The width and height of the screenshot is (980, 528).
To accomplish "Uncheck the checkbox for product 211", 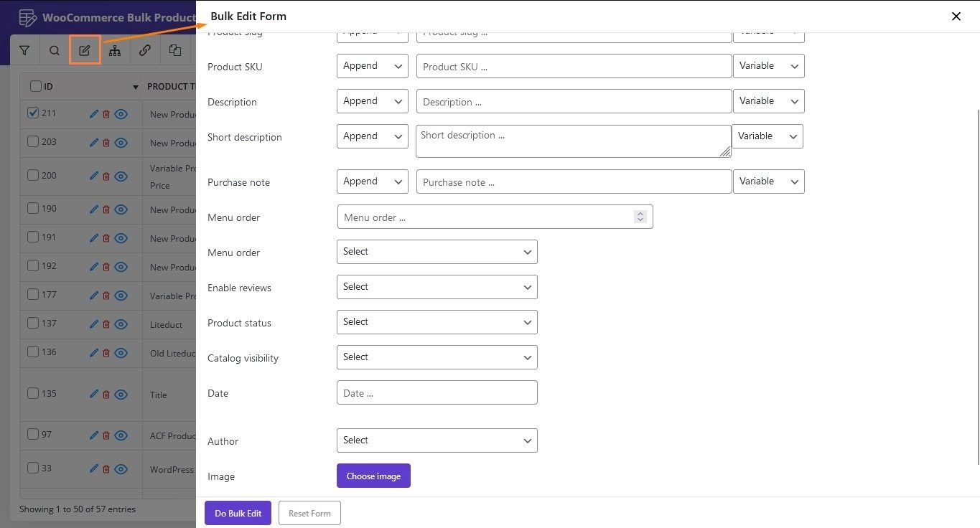I will (33, 113).
